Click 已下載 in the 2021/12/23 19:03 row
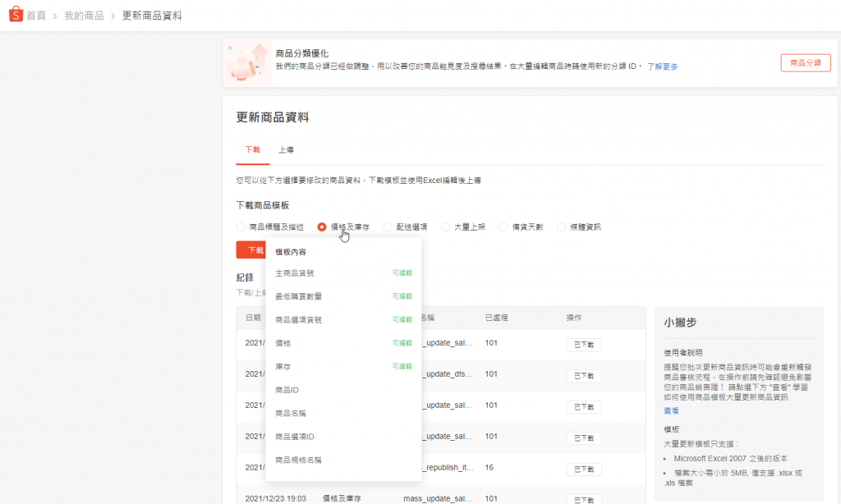This screenshot has width=841, height=504. point(583,498)
